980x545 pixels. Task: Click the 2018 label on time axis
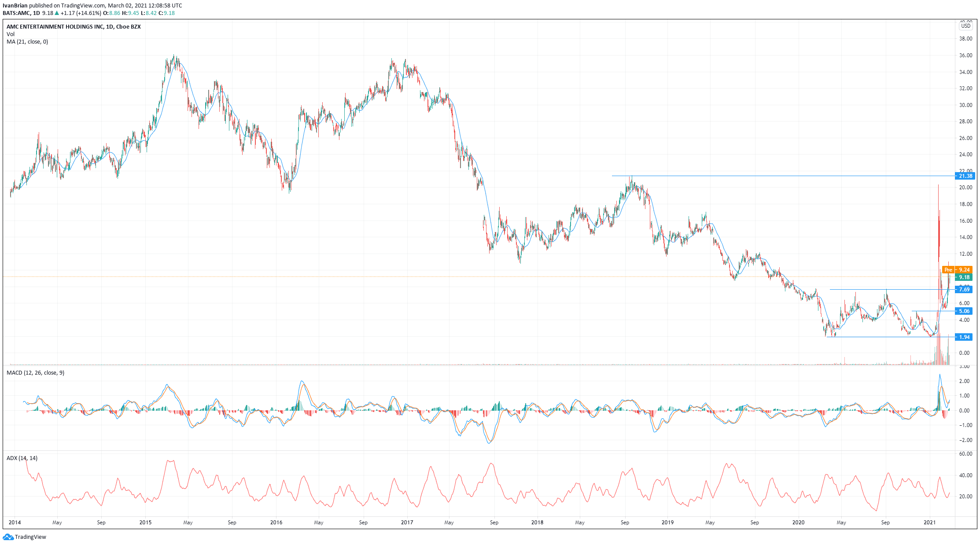point(537,523)
